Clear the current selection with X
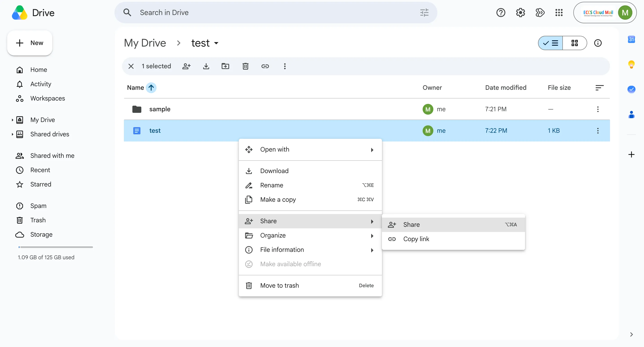This screenshot has width=644, height=347. [x=131, y=66]
